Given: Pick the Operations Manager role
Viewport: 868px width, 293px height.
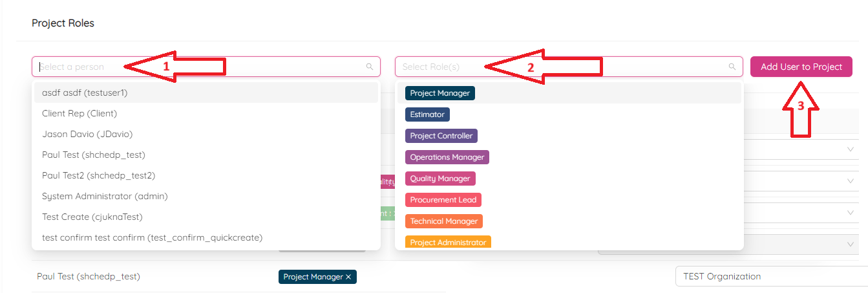Looking at the screenshot, I should (447, 157).
